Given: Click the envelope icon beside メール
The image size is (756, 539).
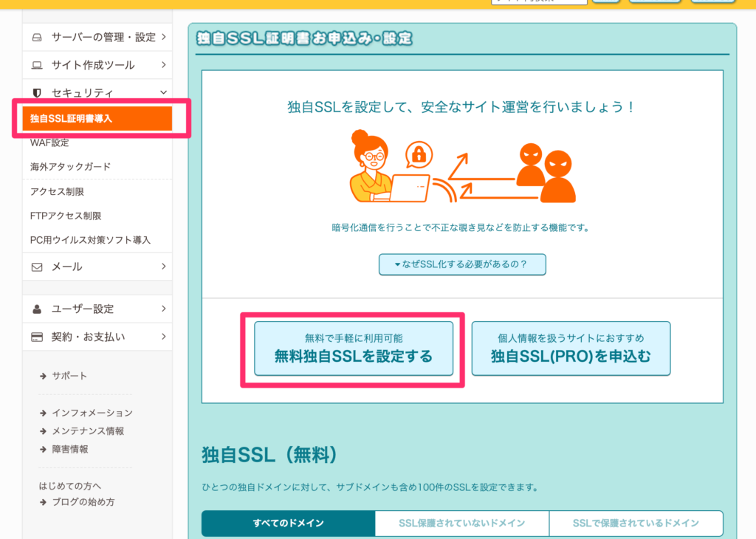Looking at the screenshot, I should click(x=37, y=267).
